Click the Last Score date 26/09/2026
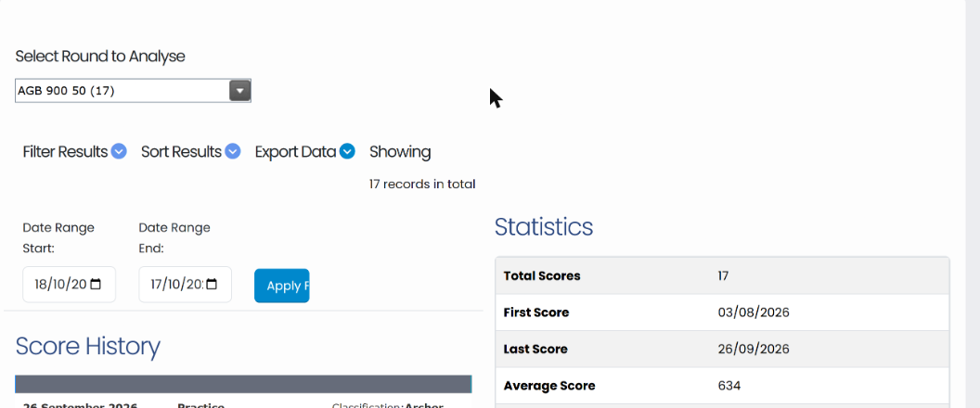The height and width of the screenshot is (408, 980). coord(754,350)
